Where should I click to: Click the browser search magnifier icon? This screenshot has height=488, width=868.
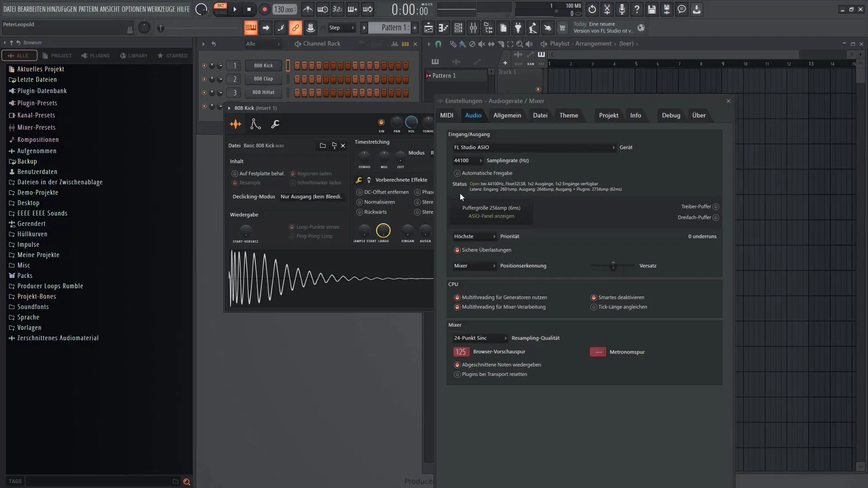[x=187, y=482]
